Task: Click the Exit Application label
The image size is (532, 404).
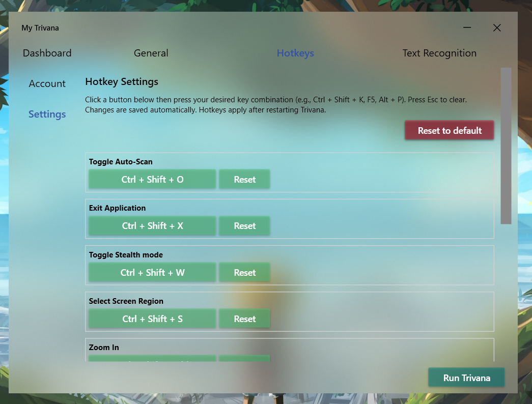Action: [x=117, y=208]
